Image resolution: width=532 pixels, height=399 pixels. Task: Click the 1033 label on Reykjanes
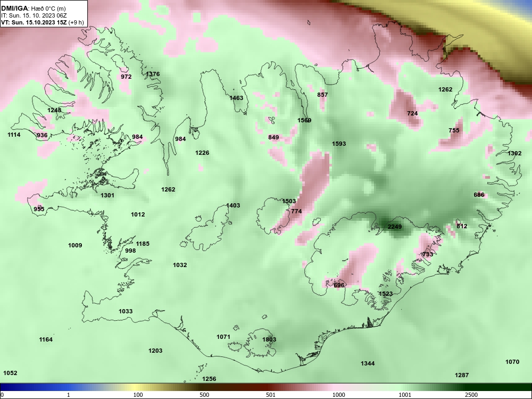tap(126, 311)
